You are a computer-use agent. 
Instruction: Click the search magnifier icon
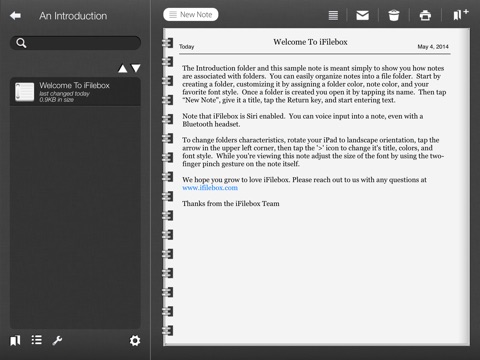[x=21, y=43]
